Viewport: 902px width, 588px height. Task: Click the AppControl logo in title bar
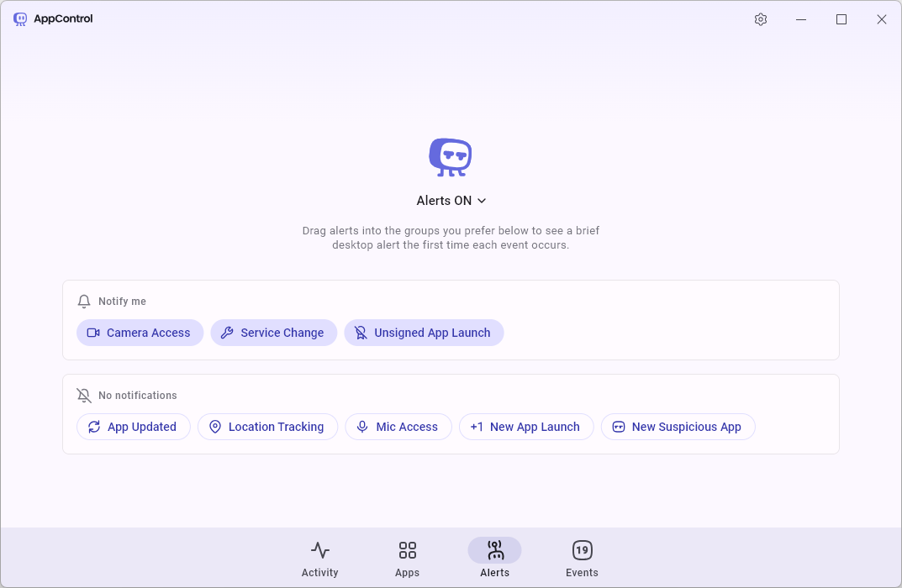click(x=20, y=19)
